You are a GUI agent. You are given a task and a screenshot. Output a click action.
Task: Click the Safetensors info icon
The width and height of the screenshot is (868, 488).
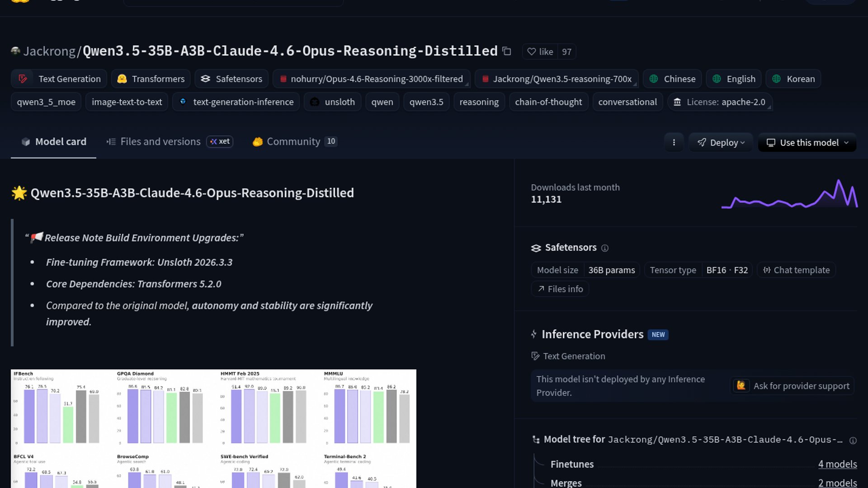pos(605,248)
